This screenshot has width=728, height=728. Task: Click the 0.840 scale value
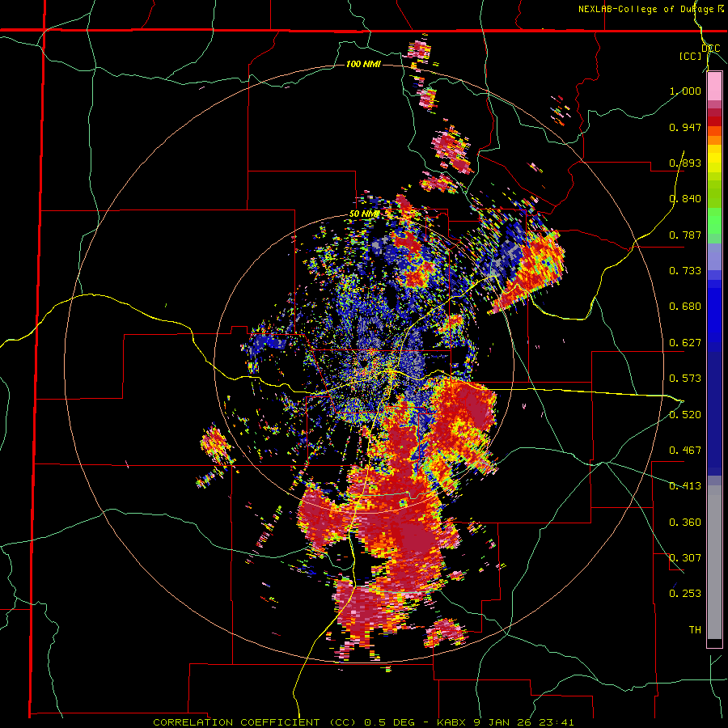685,199
